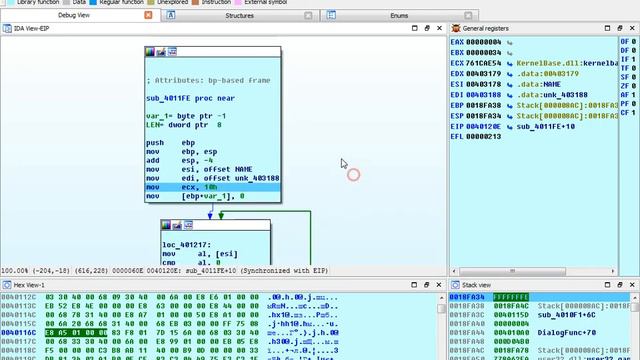This screenshot has height=360, width=640.
Task: Follow the EBP register jump arrow
Action: [x=510, y=106]
